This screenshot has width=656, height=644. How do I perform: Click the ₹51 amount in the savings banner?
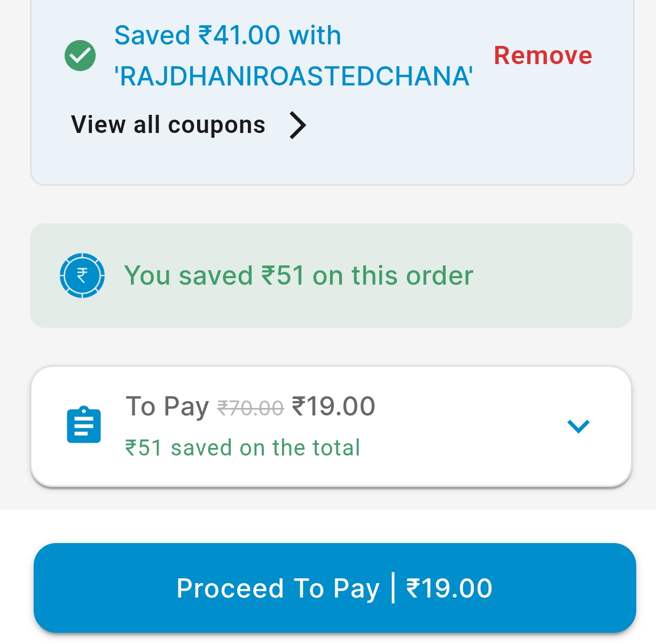pyautogui.click(x=283, y=276)
